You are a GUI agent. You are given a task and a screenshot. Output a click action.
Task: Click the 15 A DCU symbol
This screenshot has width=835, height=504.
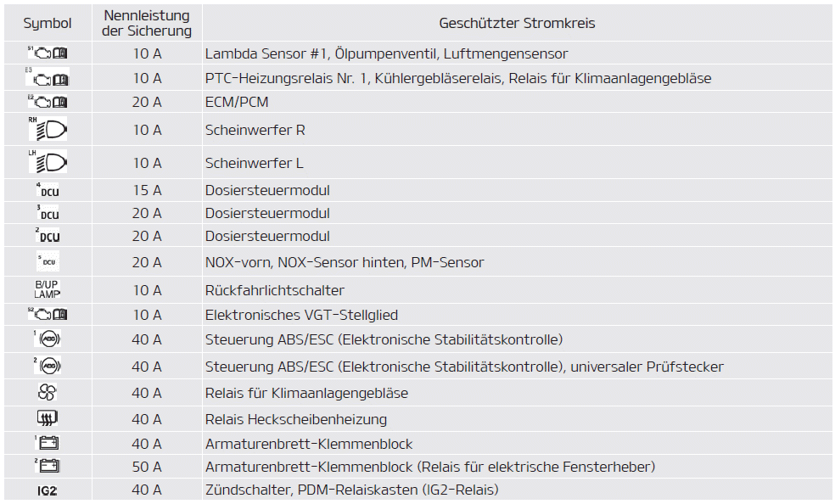click(48, 190)
